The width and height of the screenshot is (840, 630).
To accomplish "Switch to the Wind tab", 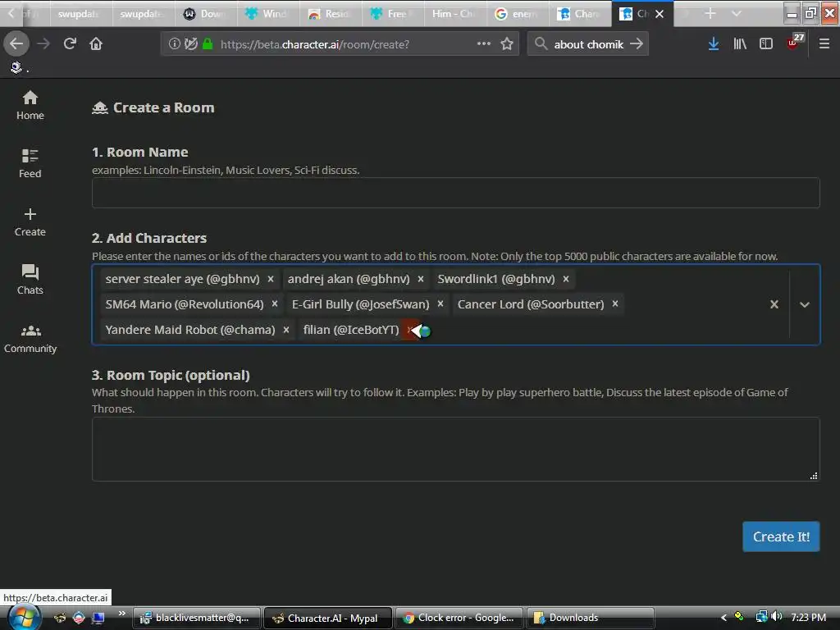I will 268,14.
